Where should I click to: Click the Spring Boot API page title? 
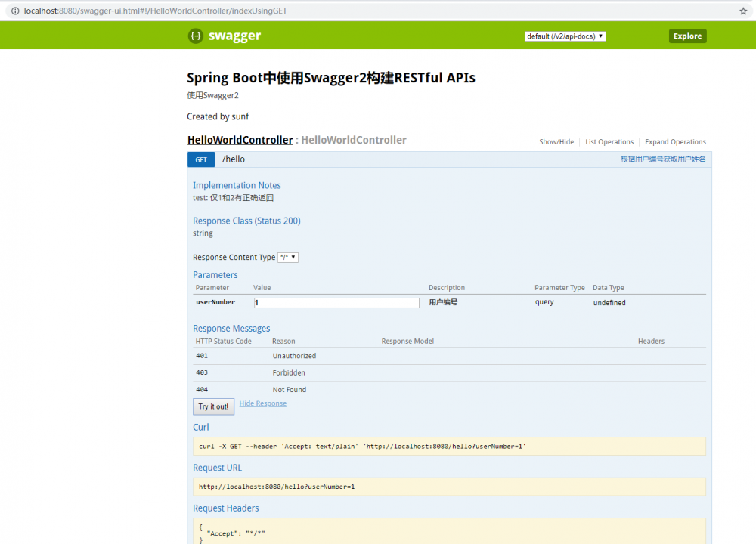pos(331,78)
